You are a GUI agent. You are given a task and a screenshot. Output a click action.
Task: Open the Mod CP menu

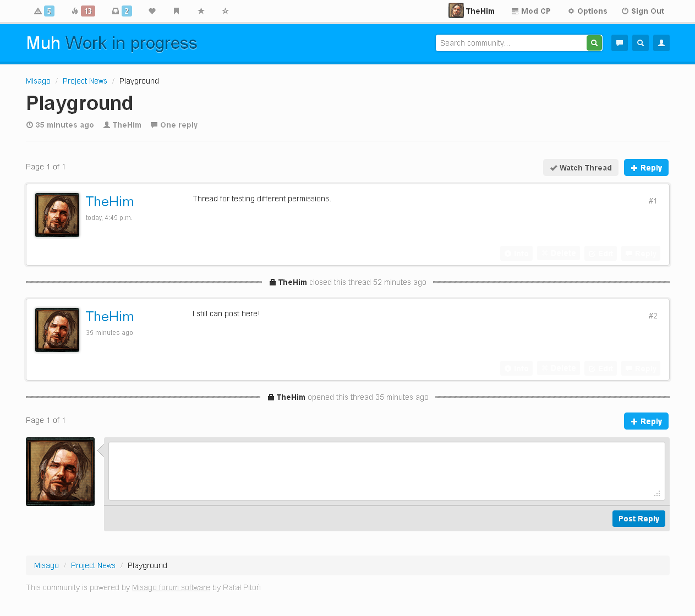(531, 11)
